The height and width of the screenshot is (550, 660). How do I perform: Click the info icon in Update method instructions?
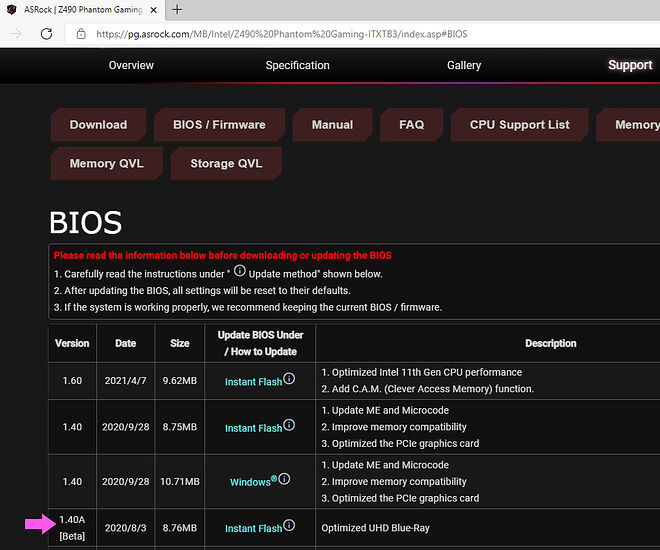pos(240,272)
